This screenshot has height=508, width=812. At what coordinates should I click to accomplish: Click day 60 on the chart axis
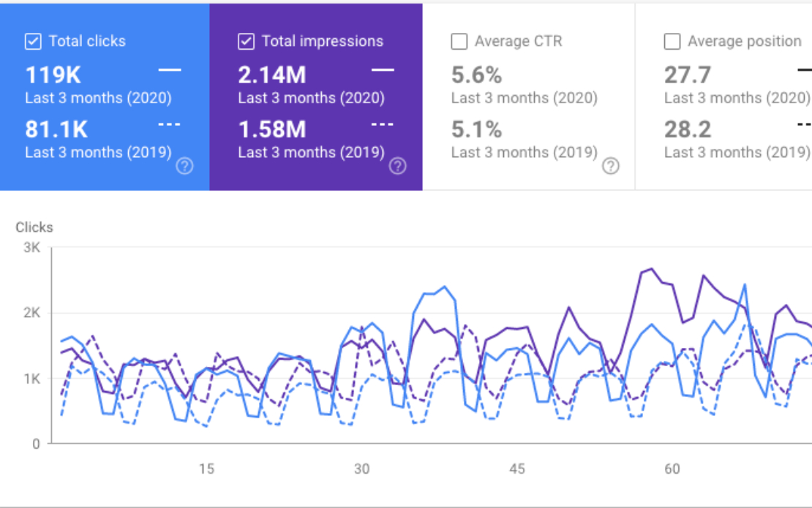coord(672,469)
